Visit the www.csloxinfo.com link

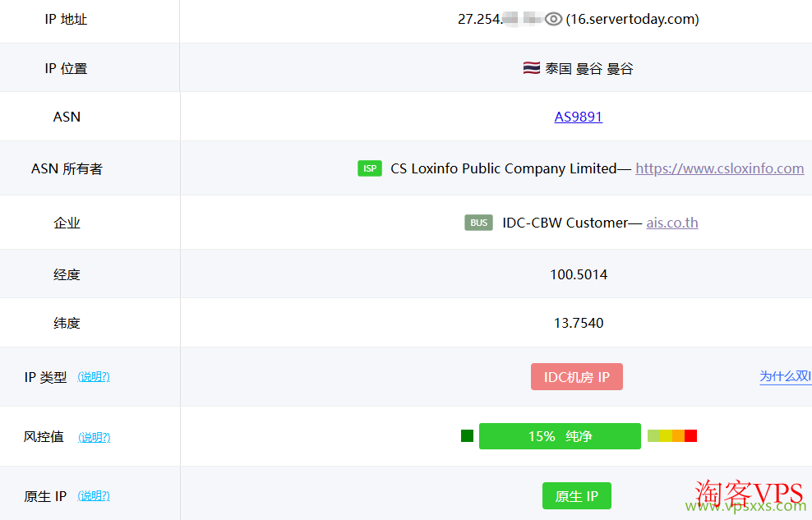coord(719,168)
